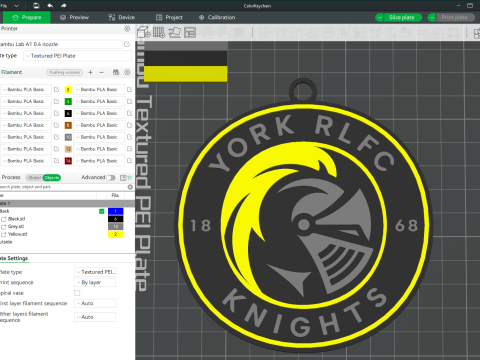Edit the Bambu Lab A1 printer preset
The image size is (480, 360).
[x=127, y=44]
